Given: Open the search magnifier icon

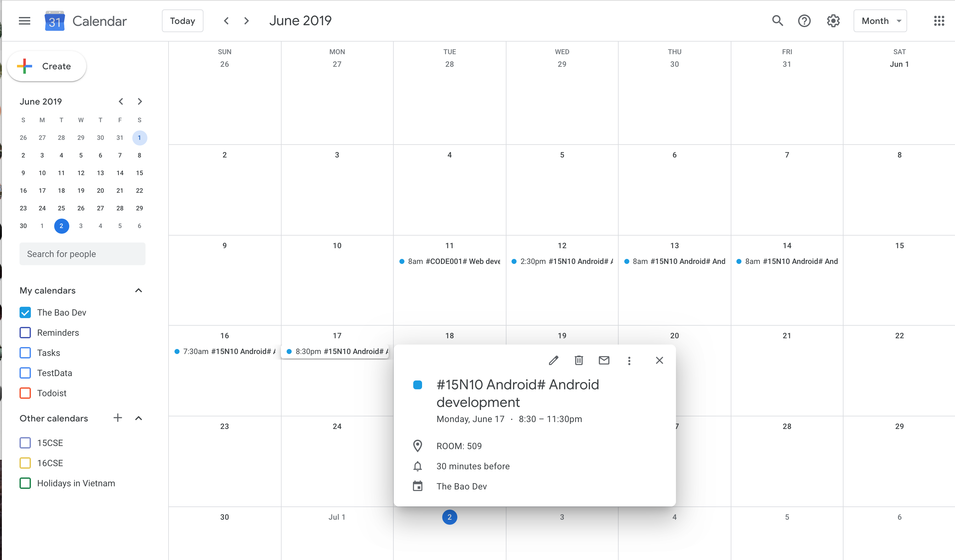Looking at the screenshot, I should (x=777, y=21).
